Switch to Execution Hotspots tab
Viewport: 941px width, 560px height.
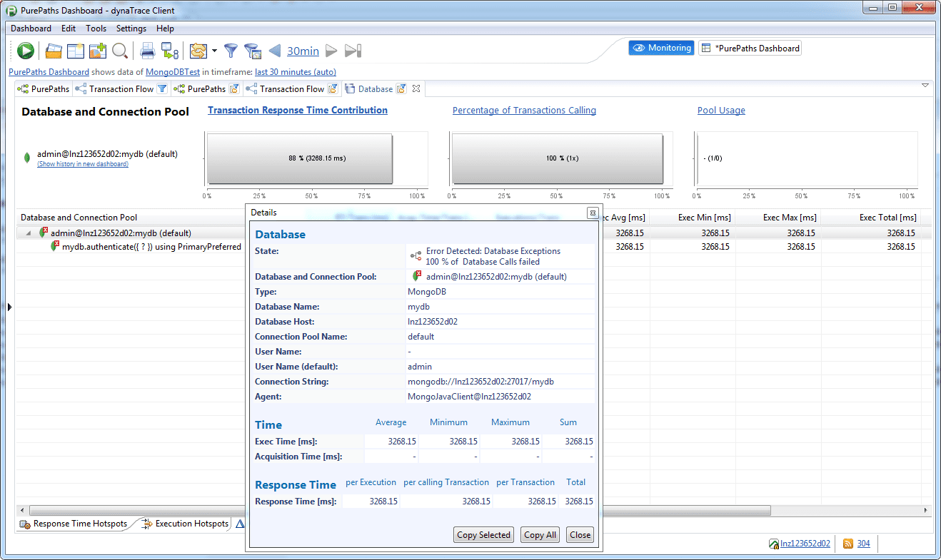pos(186,524)
